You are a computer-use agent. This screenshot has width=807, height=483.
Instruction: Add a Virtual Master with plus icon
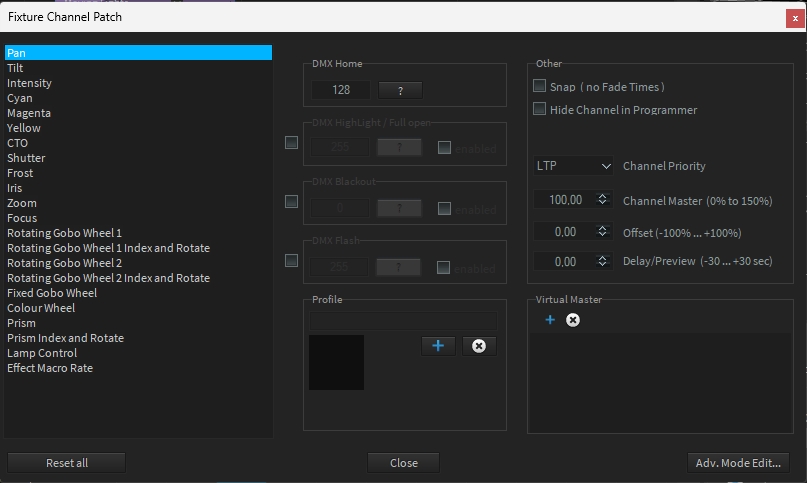[x=549, y=320]
